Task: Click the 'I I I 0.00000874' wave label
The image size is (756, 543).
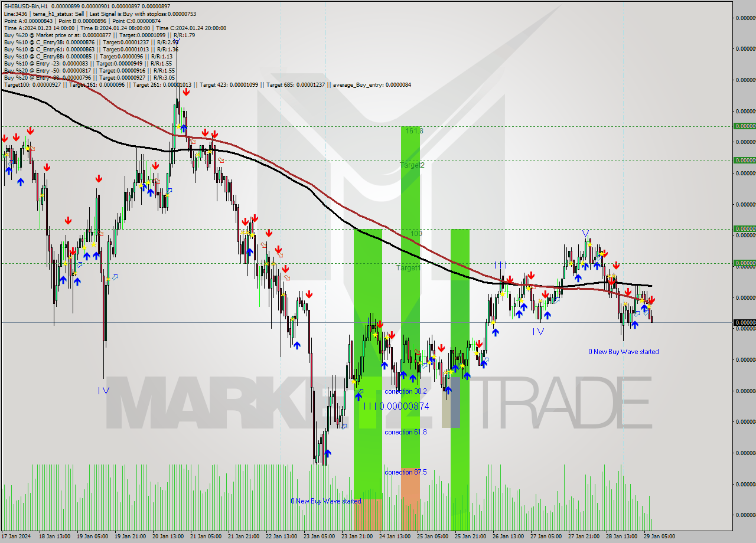Action: 396,406
